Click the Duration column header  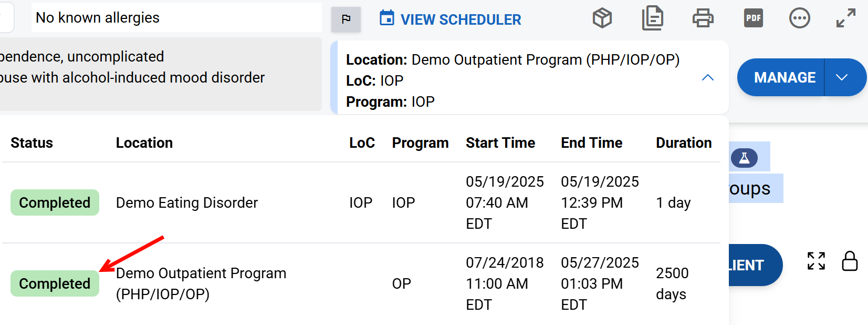(x=684, y=143)
